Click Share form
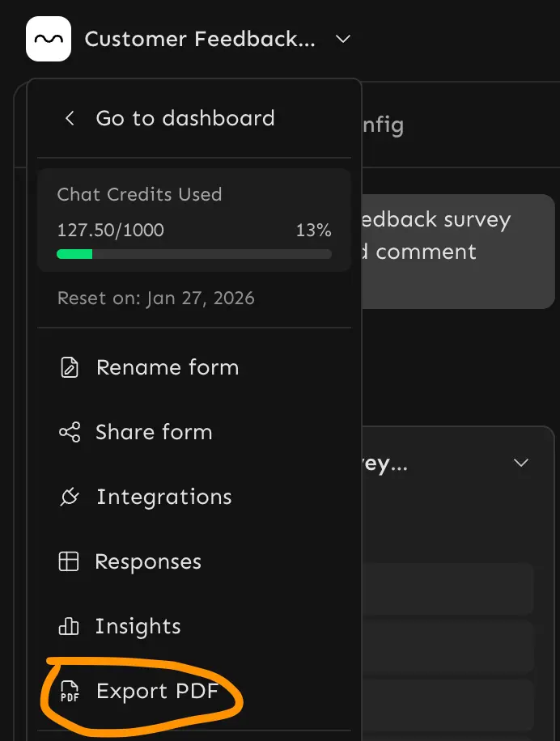The height and width of the screenshot is (741, 560). [154, 432]
